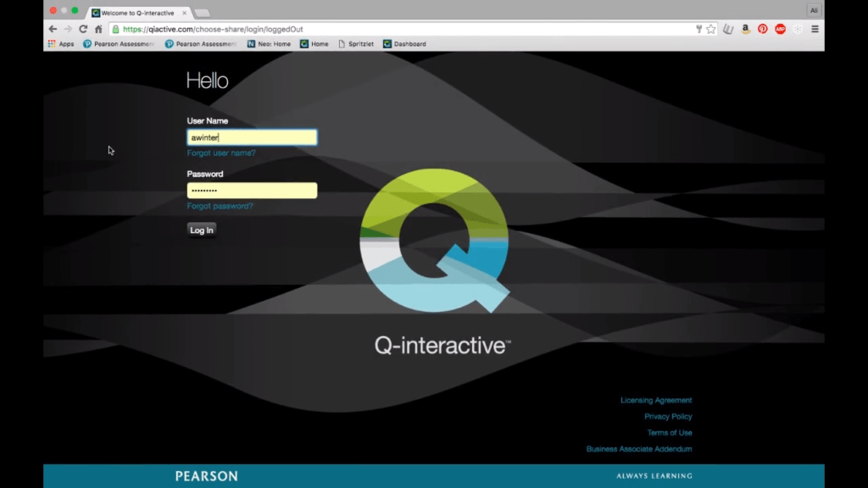
Task: Open a new tab next to the current tab
Action: pyautogui.click(x=202, y=13)
